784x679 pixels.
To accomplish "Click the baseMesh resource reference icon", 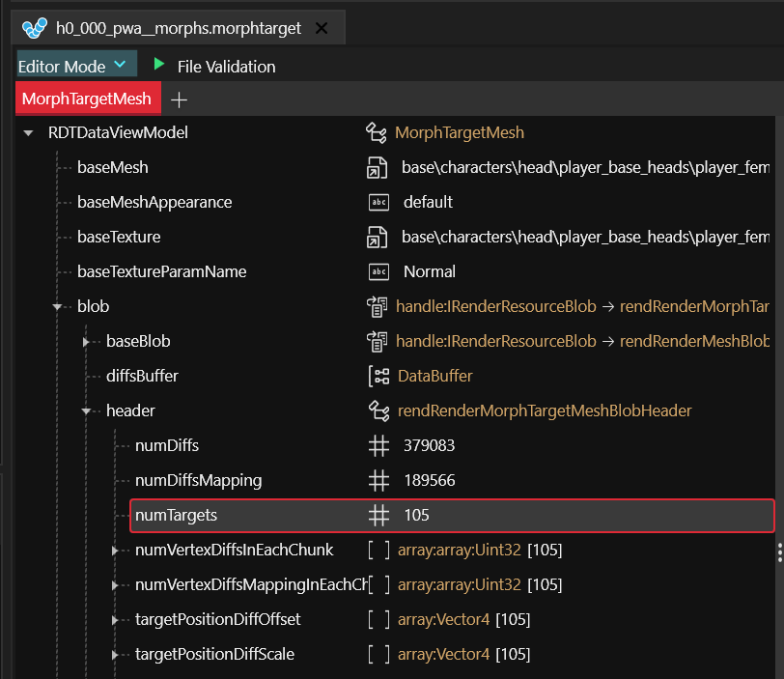I will point(378,168).
